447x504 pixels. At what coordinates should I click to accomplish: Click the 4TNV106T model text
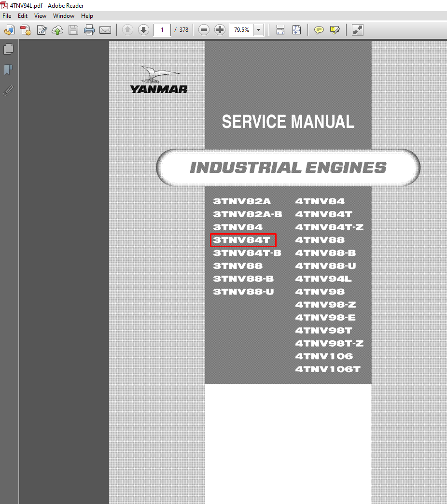pyautogui.click(x=328, y=369)
